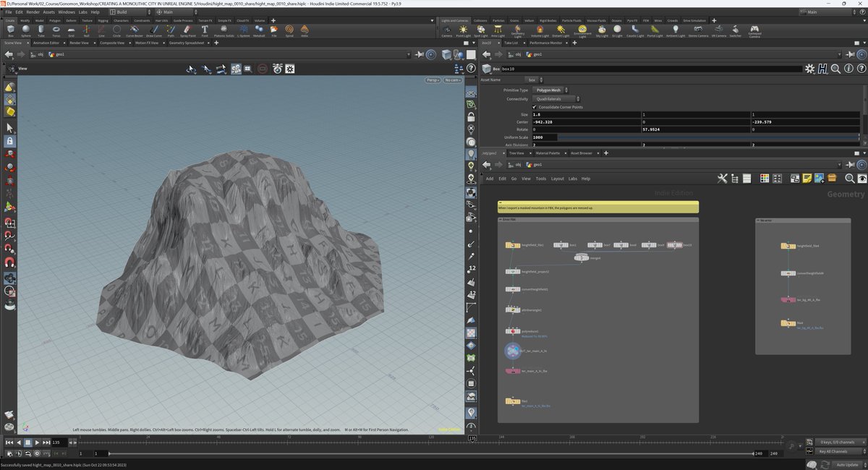The image size is (868, 470).
Task: Create an Environment Light from the shelf
Action: coord(582,31)
